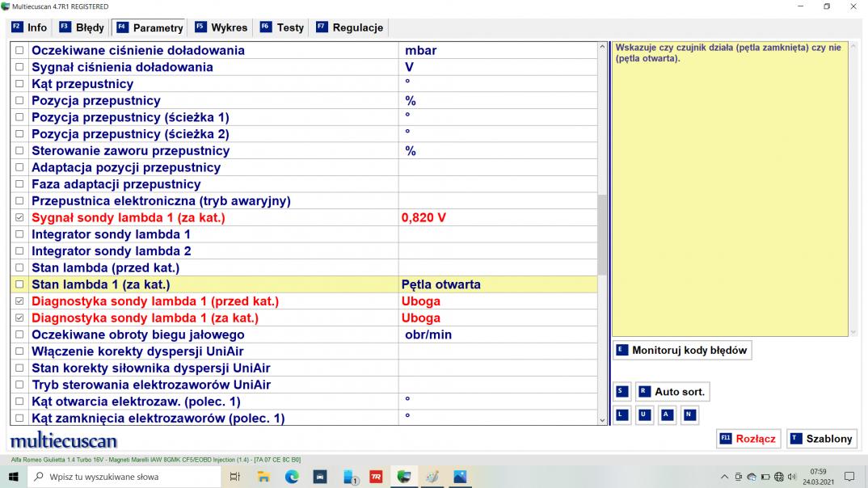This screenshot has width=868, height=488.
Task: Click the parameter list scrollbar thumb
Action: click(x=601, y=234)
